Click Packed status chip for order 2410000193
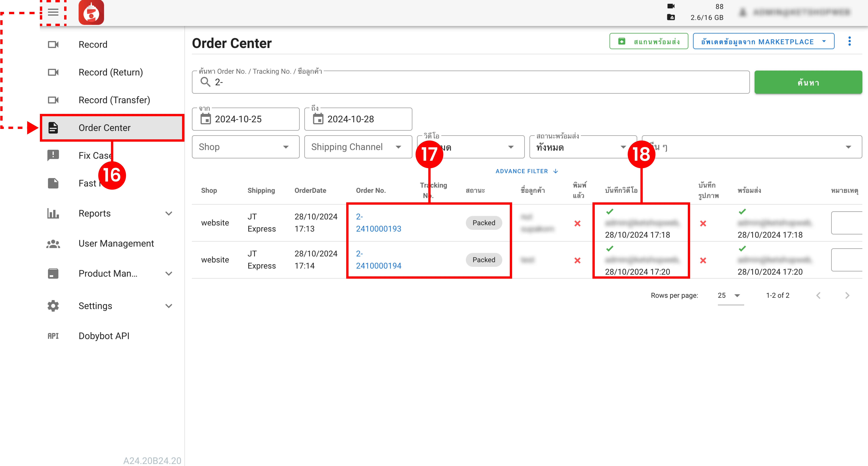Screen dimensions: 868x466 [x=484, y=223]
